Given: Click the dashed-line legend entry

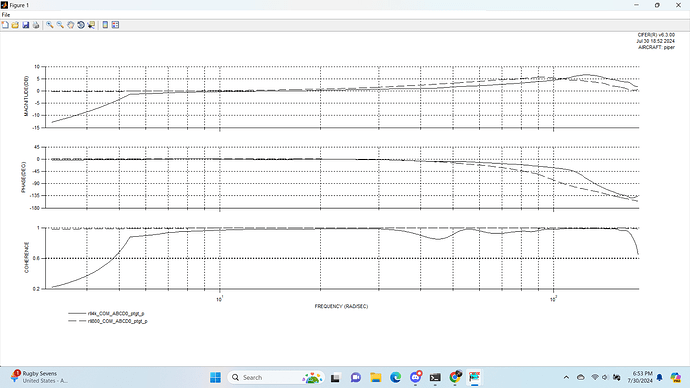Looking at the screenshot, I should pos(108,321).
